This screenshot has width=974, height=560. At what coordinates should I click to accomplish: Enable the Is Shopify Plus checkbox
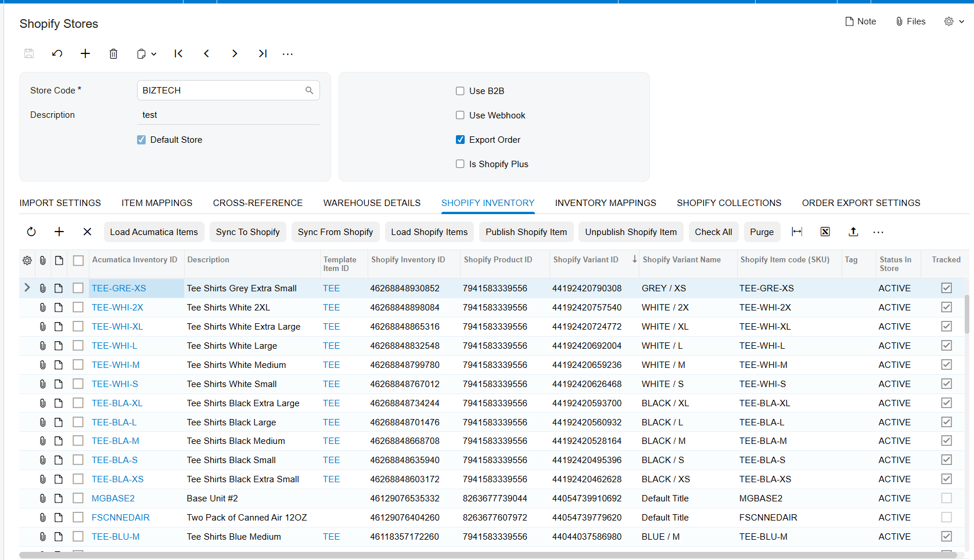460,164
